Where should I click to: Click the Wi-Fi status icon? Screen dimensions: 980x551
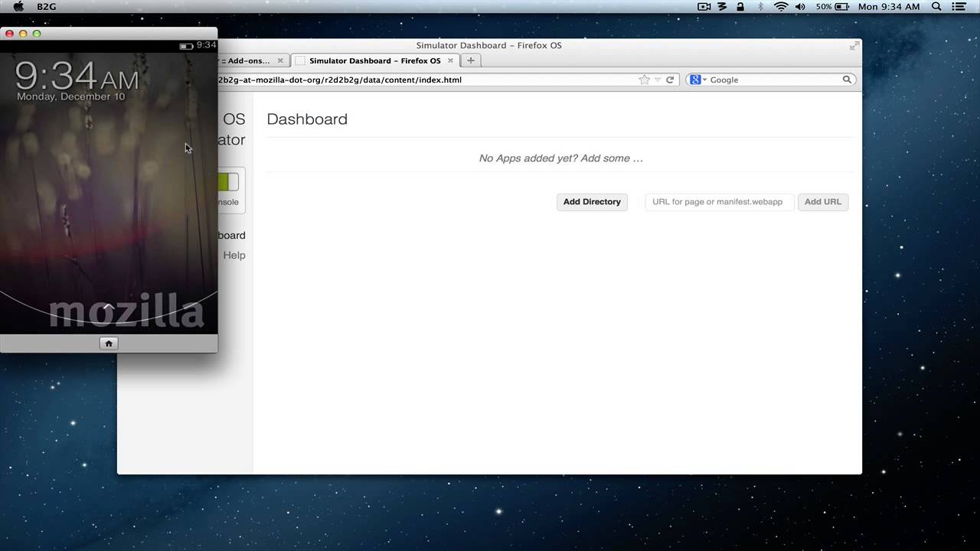click(781, 7)
